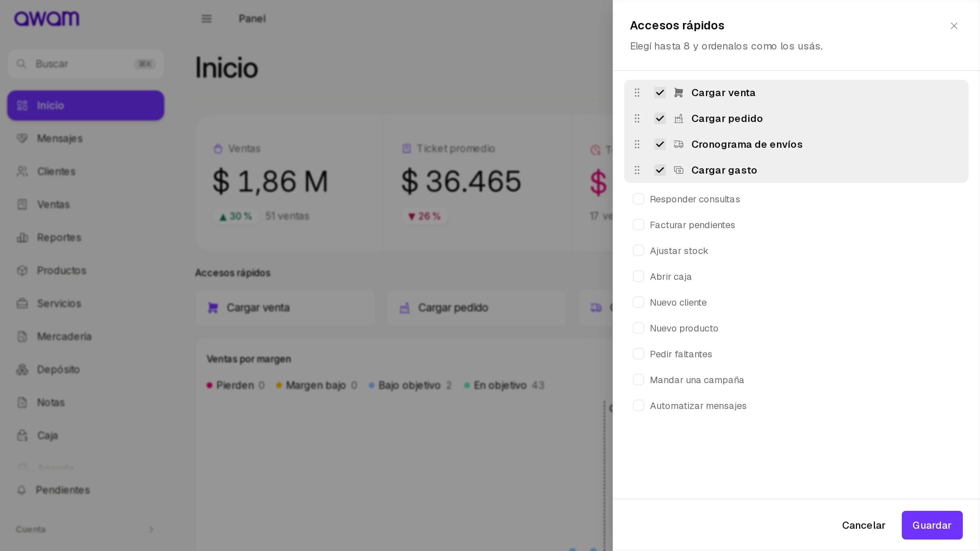
Task: Expand the Cuenta section chevron
Action: [x=151, y=529]
